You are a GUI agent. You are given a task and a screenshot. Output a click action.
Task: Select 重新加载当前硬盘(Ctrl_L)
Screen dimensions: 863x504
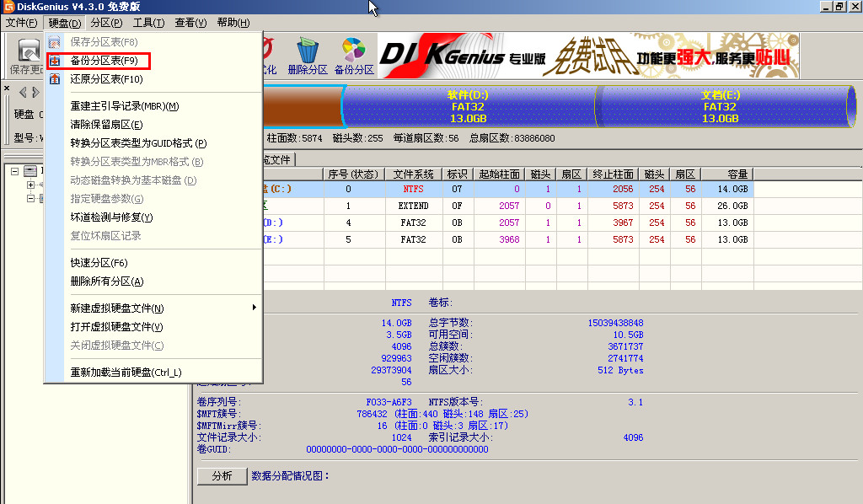[126, 373]
